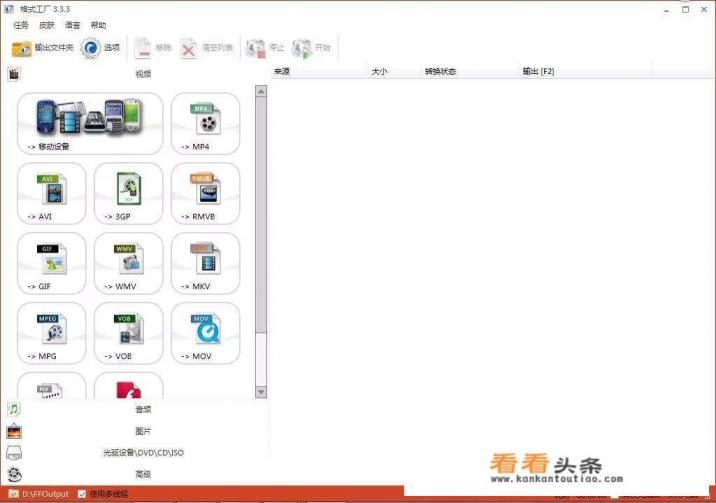716x503 pixels.
Task: Expand the 光驱设备\DVD\CD\ISO category
Action: [x=143, y=452]
